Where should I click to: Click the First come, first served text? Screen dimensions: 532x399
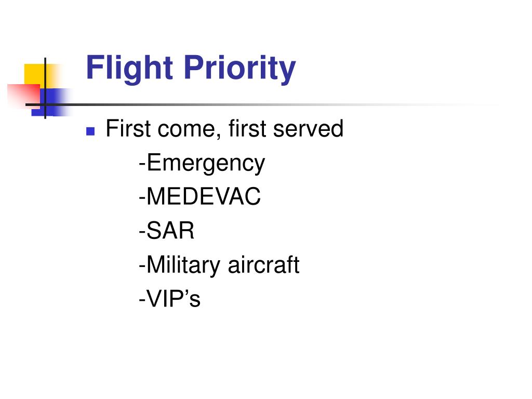pyautogui.click(x=224, y=129)
